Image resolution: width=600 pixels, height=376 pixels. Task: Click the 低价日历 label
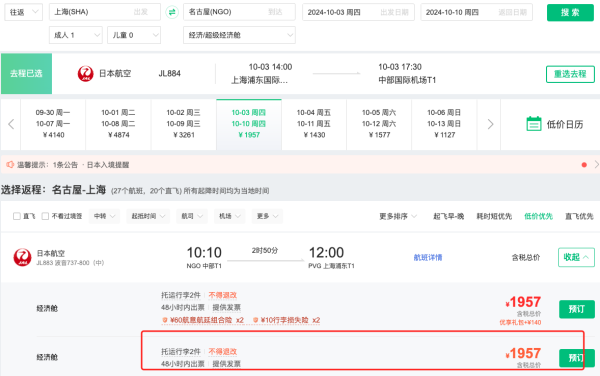click(565, 124)
